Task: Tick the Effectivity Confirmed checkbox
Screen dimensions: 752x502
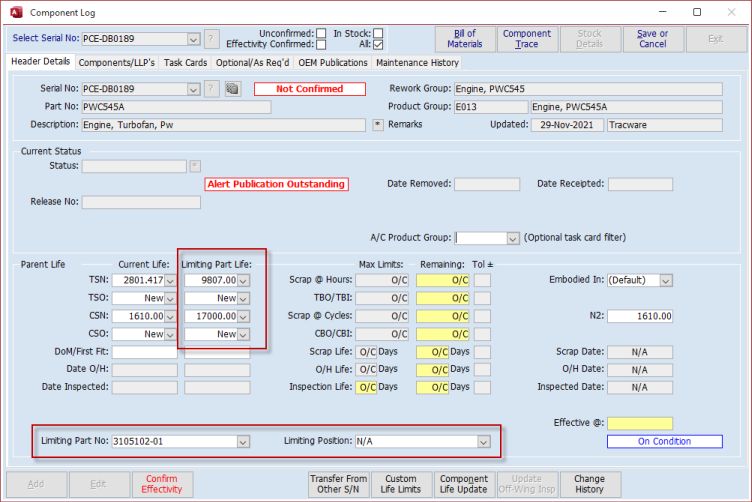Action: [x=321, y=45]
